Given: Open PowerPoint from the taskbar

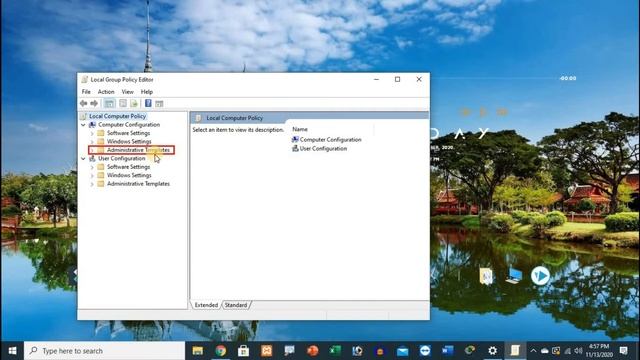Looking at the screenshot, I should 312,351.
